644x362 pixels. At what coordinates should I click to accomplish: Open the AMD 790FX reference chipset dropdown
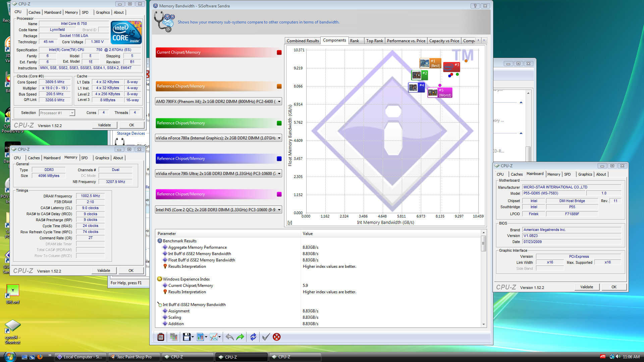(279, 102)
